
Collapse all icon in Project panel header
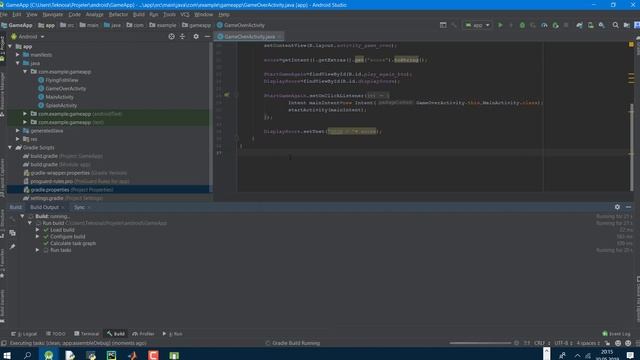(x=182, y=37)
